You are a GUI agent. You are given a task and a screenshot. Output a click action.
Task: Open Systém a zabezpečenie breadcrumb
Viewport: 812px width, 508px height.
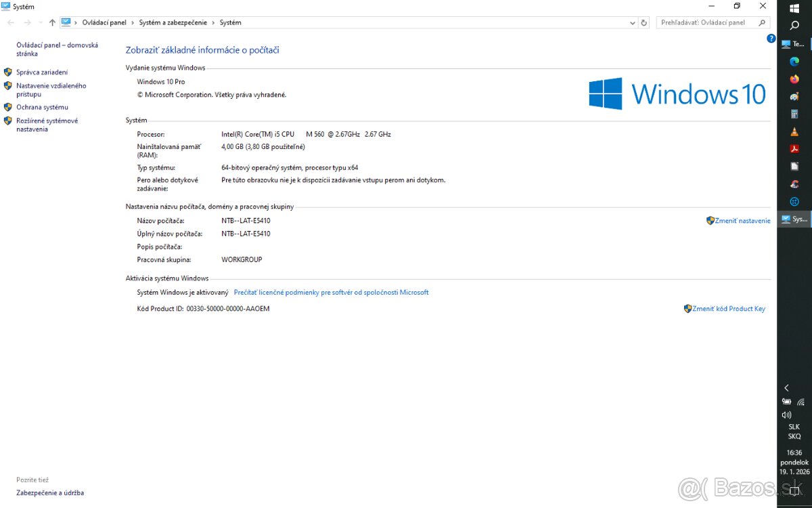pos(174,22)
